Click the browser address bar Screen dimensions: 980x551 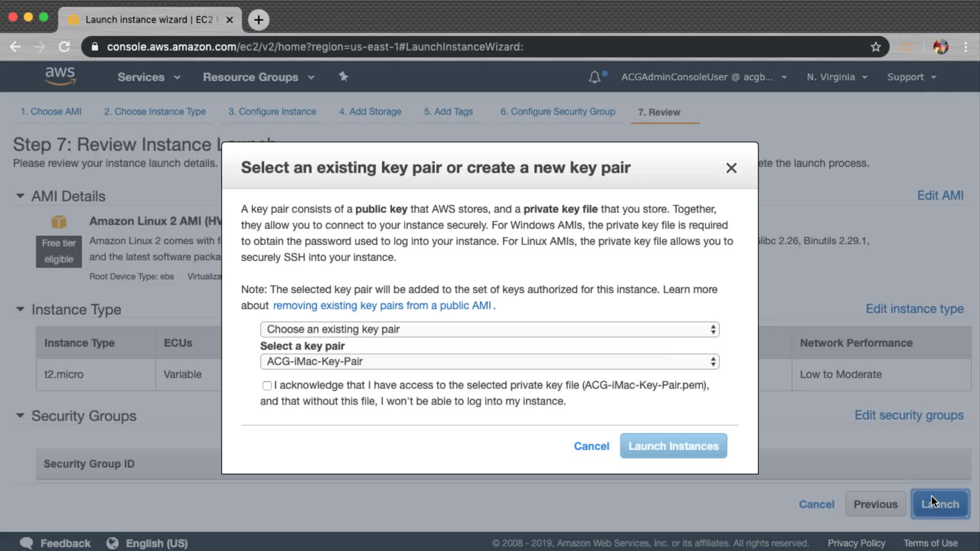(x=459, y=47)
